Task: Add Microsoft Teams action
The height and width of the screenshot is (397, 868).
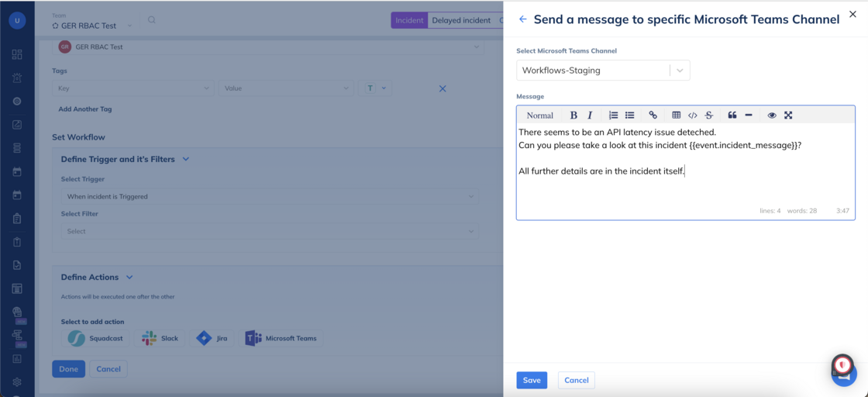Action: pos(281,338)
